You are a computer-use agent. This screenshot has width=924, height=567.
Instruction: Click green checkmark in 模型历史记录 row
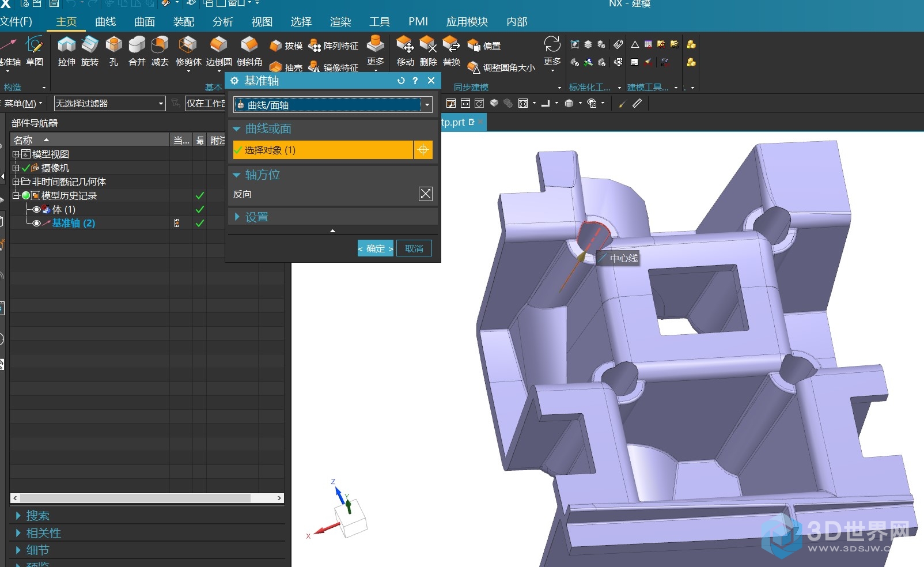(x=200, y=195)
